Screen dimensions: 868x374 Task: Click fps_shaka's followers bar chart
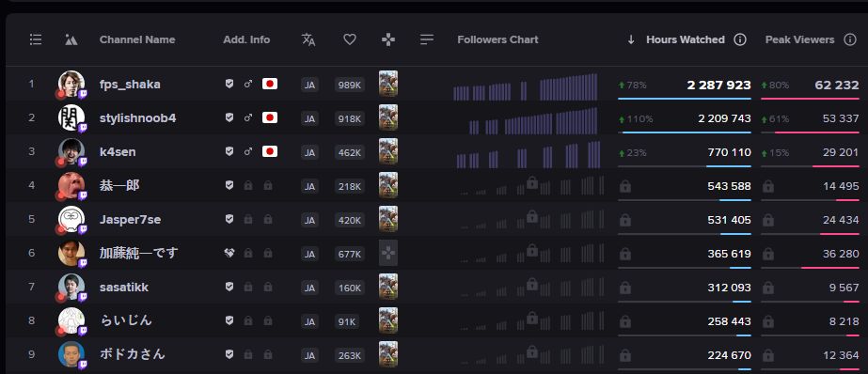[525, 86]
